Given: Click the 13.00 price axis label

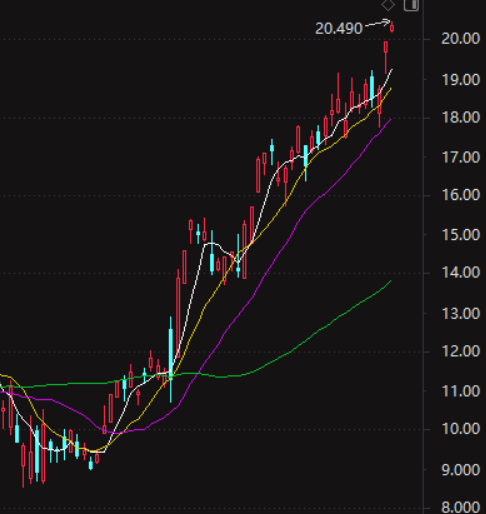Looking at the screenshot, I should [461, 314].
